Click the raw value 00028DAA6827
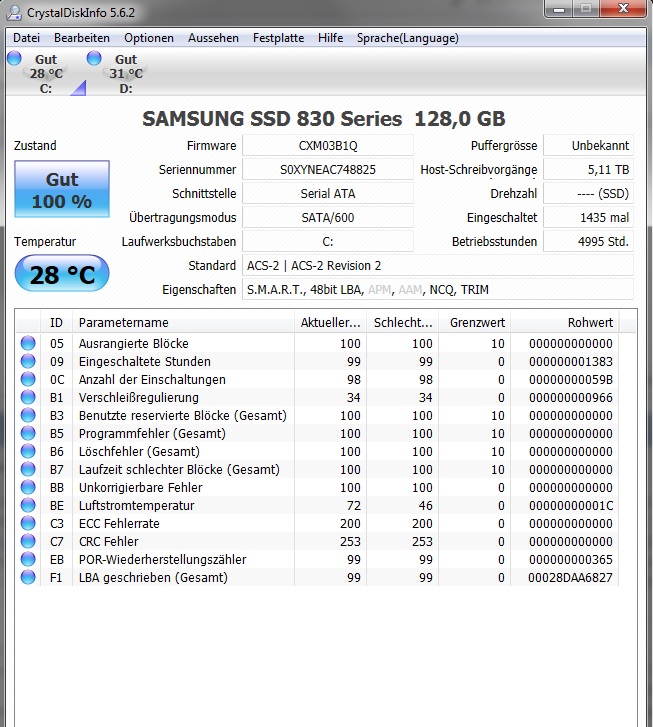Image resolution: width=653 pixels, height=727 pixels. 570,578
